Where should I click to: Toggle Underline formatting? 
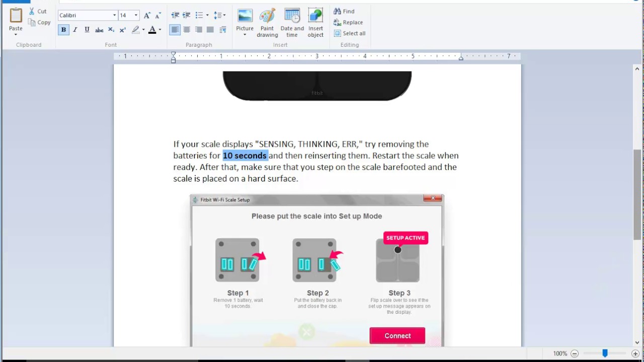point(87,30)
